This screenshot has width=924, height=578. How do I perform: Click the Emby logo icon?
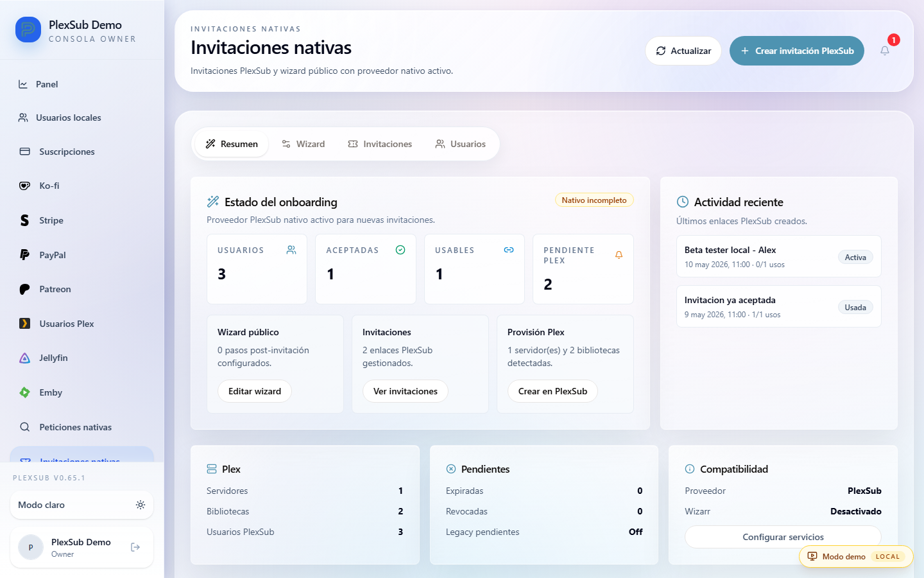click(25, 392)
